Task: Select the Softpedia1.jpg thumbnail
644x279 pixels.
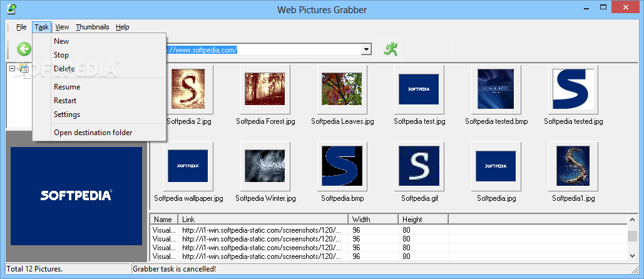Action: (x=573, y=166)
